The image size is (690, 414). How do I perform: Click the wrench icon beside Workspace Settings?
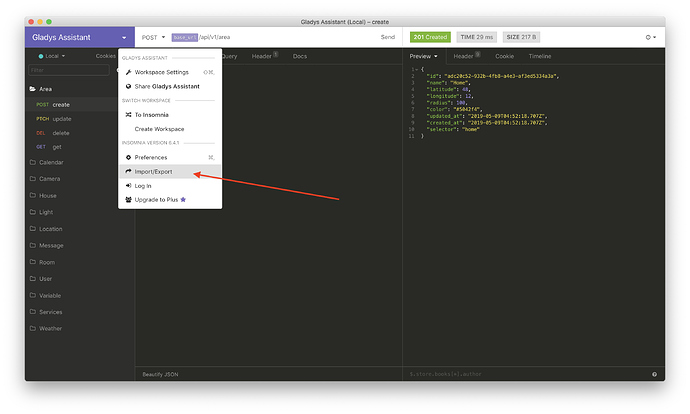tap(128, 72)
